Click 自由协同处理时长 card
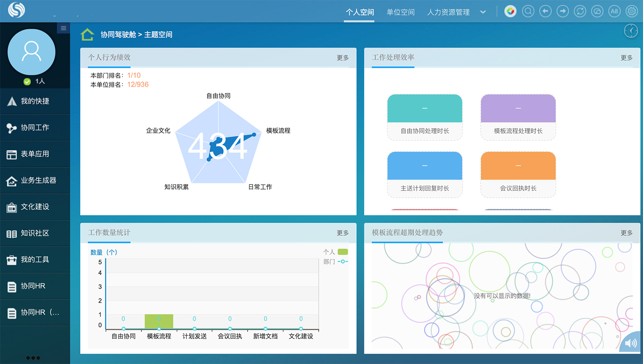Viewport: 643px width, 364px height. [x=425, y=117]
